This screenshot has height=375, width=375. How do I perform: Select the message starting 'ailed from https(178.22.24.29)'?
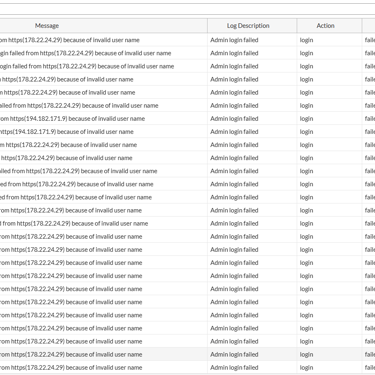click(79, 105)
